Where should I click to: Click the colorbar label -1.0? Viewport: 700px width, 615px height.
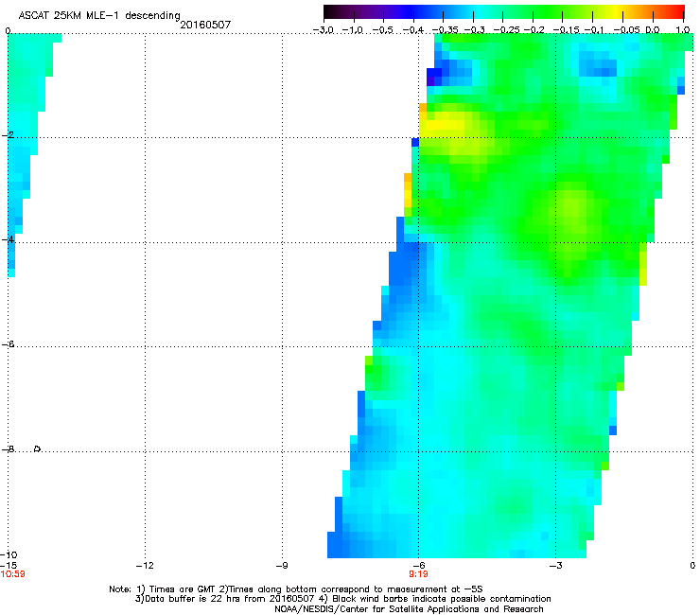click(353, 30)
